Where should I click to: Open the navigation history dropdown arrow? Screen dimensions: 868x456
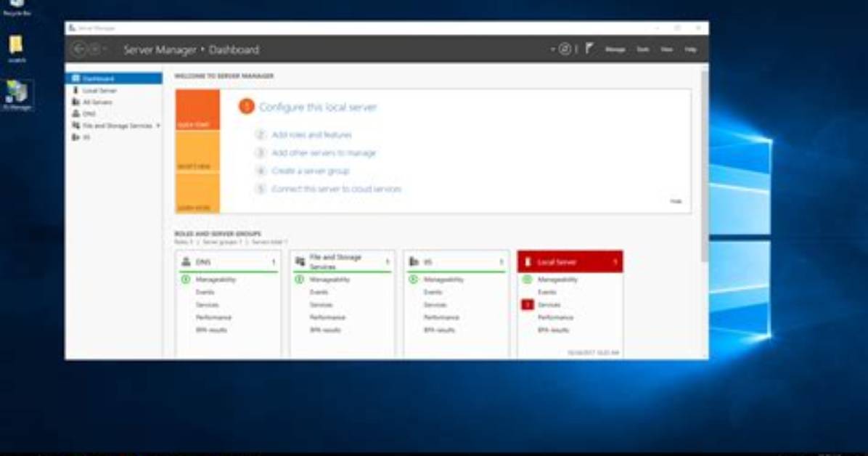(x=105, y=49)
